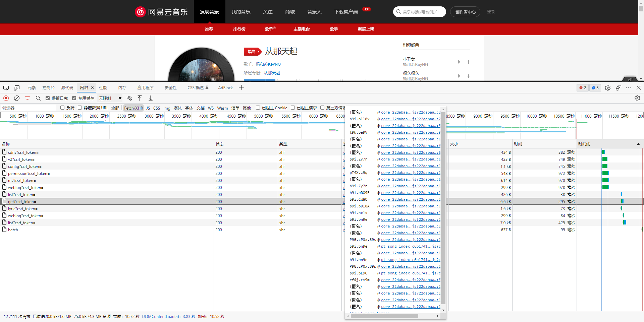
Task: Export HAR with download arrow icon
Action: 151,98
